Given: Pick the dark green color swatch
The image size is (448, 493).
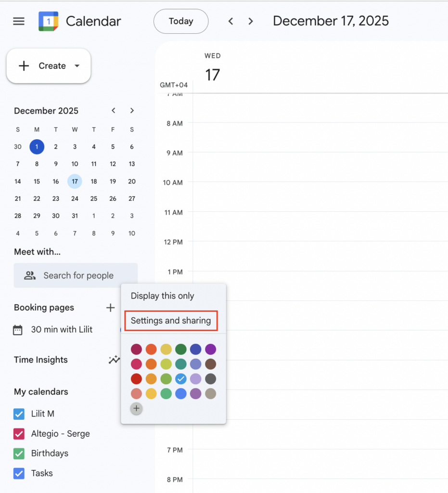Looking at the screenshot, I should tap(181, 349).
